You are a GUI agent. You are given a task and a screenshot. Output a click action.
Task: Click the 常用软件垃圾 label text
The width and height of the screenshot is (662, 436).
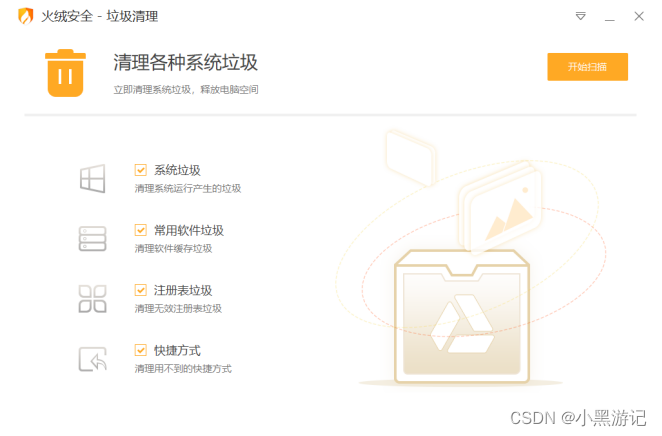click(189, 230)
